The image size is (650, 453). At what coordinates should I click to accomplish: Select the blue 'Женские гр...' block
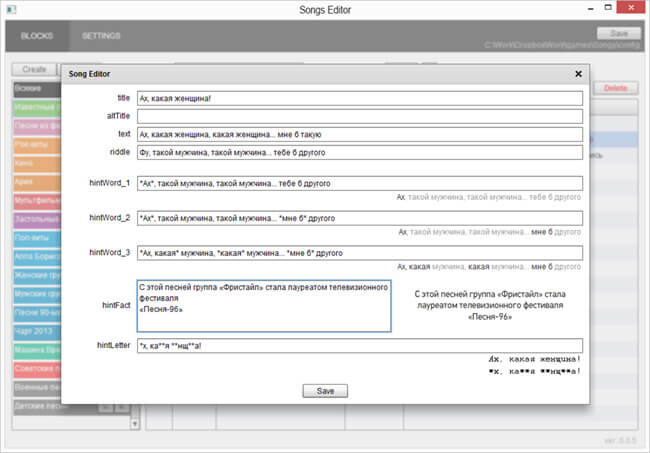37,275
